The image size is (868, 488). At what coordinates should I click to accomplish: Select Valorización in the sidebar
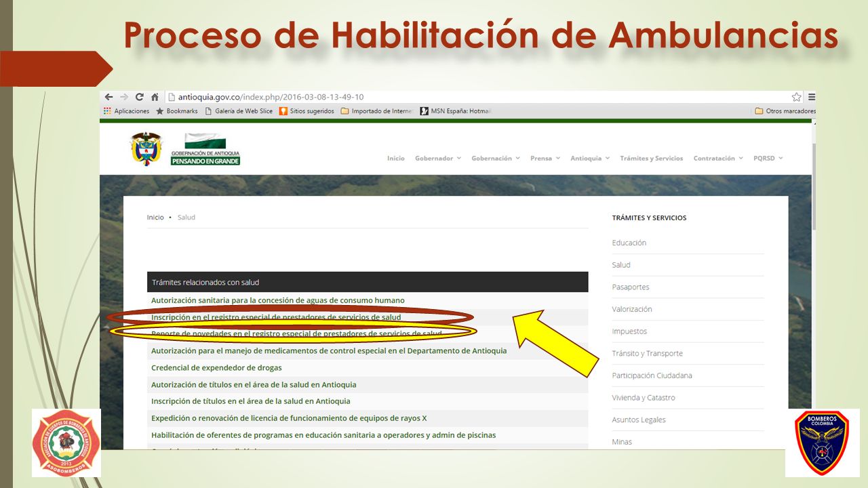pos(631,309)
